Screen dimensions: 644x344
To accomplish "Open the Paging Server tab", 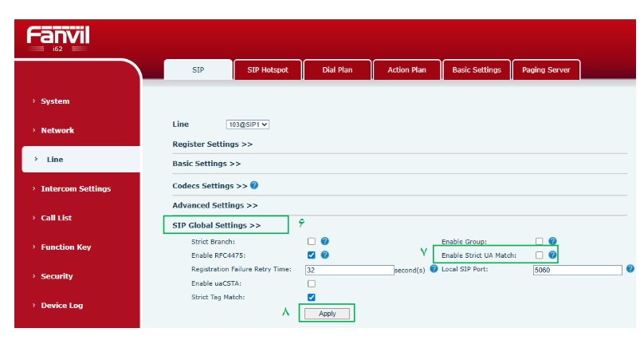I will click(546, 69).
